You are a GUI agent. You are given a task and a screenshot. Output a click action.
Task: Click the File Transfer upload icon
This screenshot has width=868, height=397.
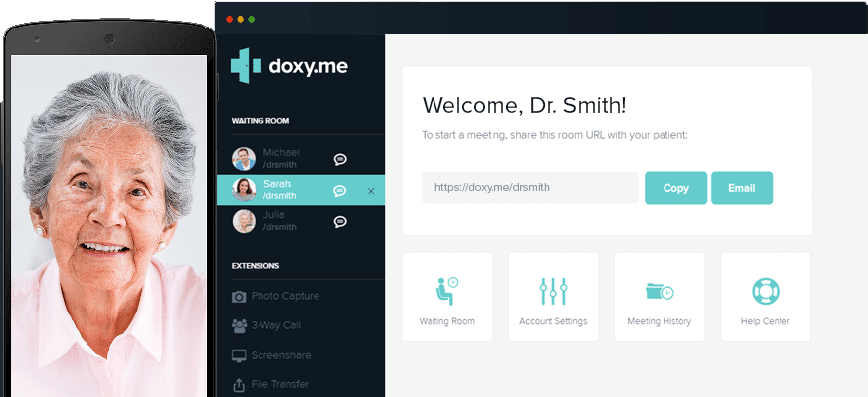[x=239, y=385]
